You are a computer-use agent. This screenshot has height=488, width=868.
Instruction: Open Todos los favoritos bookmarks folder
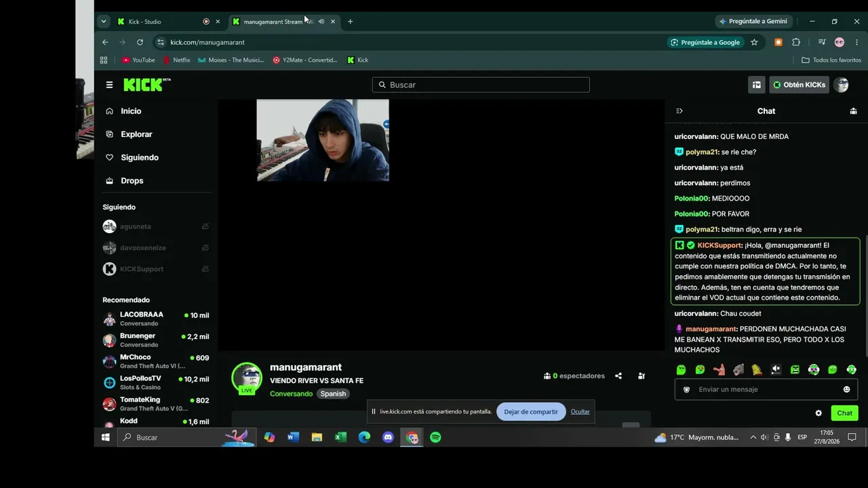click(x=831, y=60)
